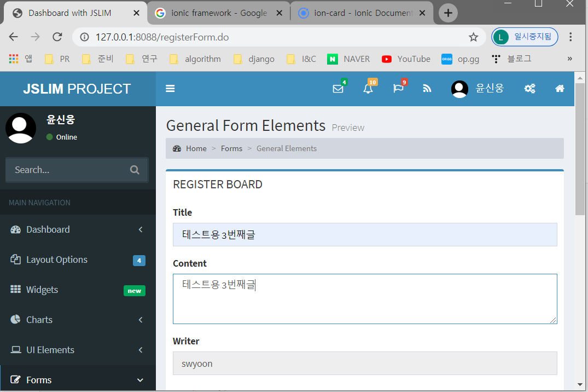Close the ion-card documentation tab

click(422, 13)
